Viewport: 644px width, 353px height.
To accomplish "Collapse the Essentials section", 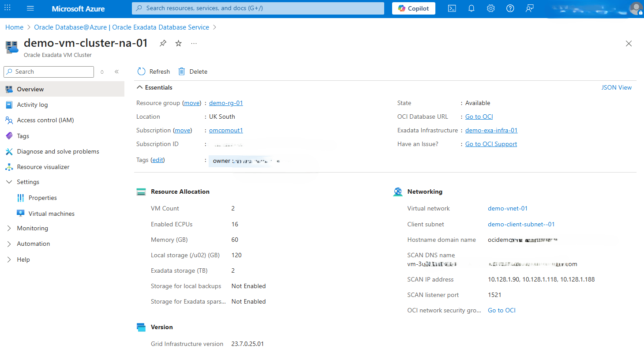I will pos(140,87).
